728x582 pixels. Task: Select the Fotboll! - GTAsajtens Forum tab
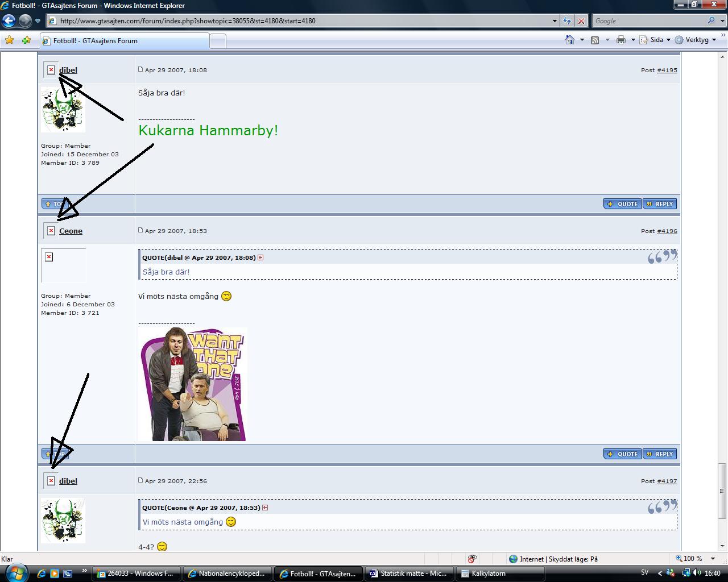click(x=125, y=41)
